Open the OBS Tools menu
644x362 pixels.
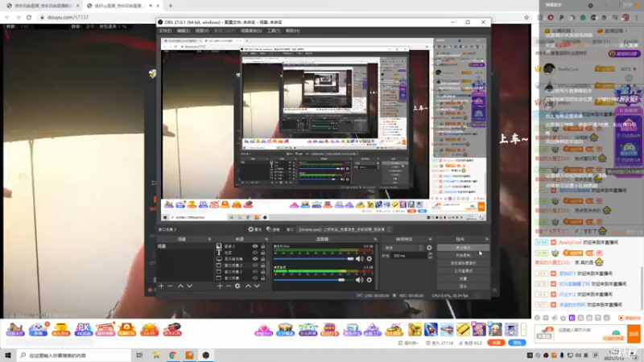274,31
